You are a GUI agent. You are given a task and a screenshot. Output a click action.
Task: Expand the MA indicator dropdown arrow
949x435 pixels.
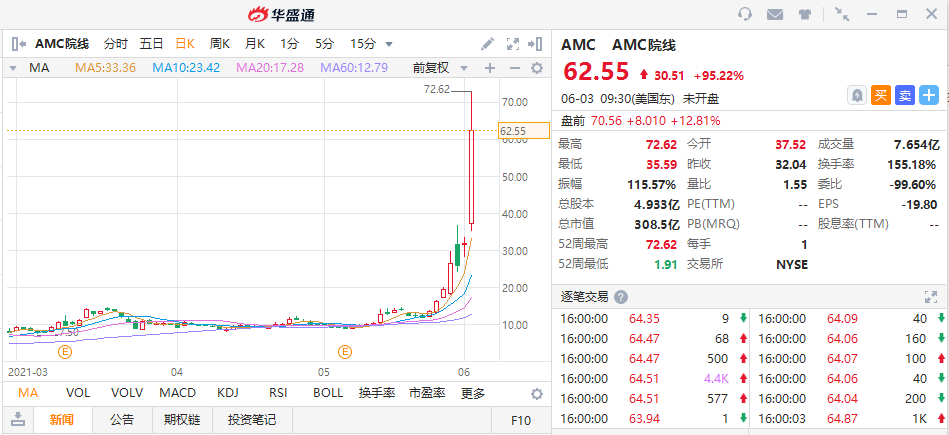click(13, 68)
